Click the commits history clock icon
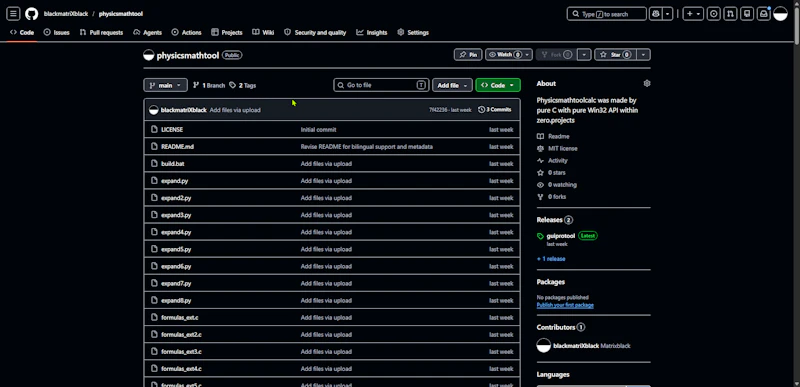This screenshot has height=387, width=800. click(481, 110)
